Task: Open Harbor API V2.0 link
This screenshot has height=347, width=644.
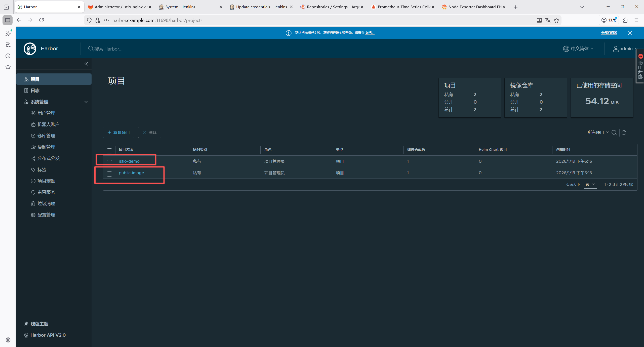Action: click(48, 335)
